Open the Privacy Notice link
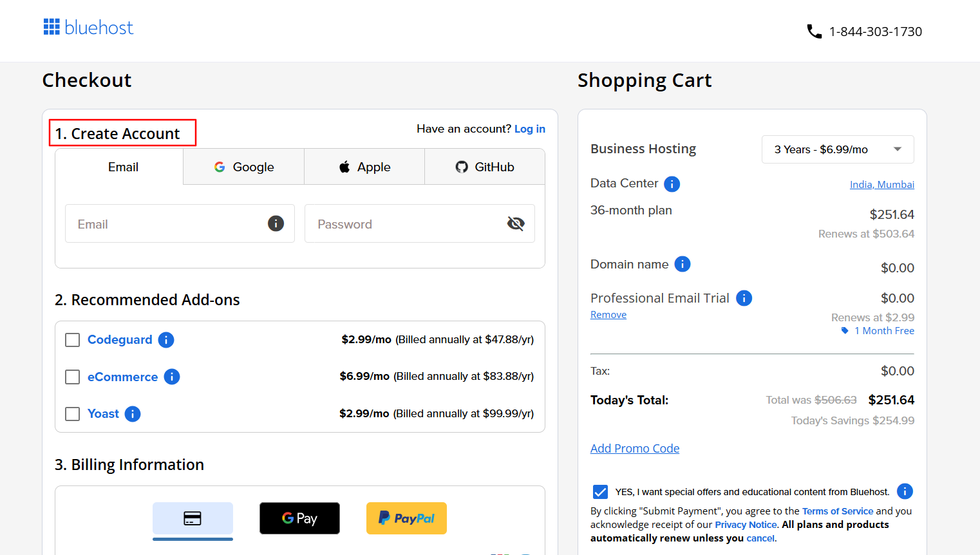Image resolution: width=980 pixels, height=555 pixels. pos(746,525)
